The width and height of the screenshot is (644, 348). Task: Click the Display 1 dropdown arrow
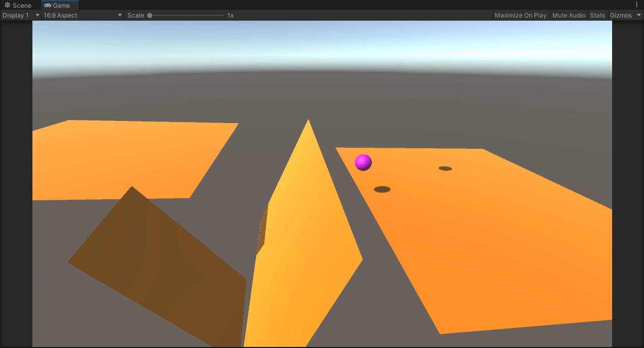click(37, 15)
